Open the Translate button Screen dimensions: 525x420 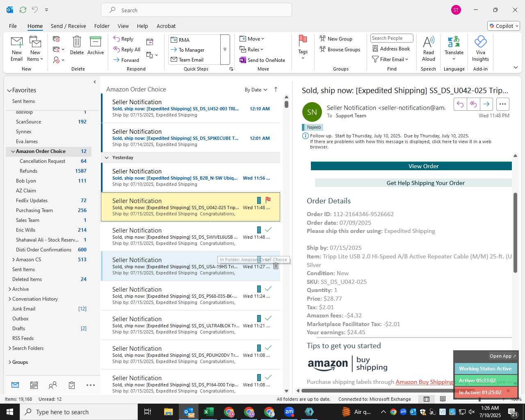click(454, 48)
